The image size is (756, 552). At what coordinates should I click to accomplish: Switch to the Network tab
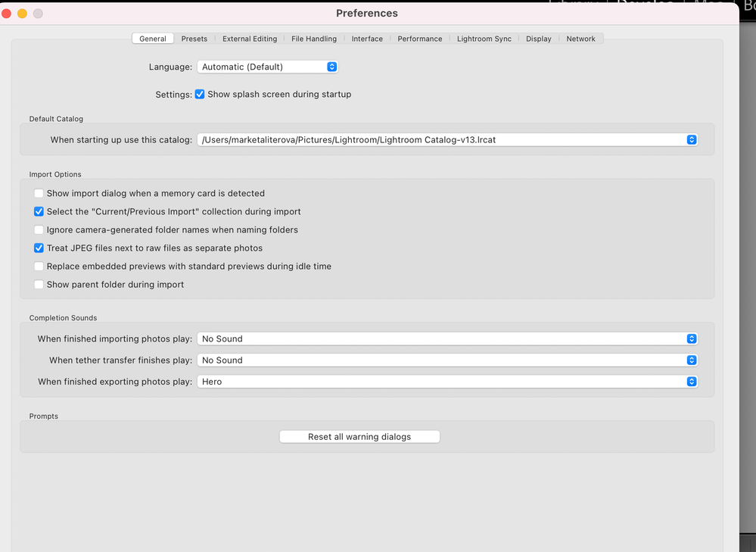tap(580, 39)
